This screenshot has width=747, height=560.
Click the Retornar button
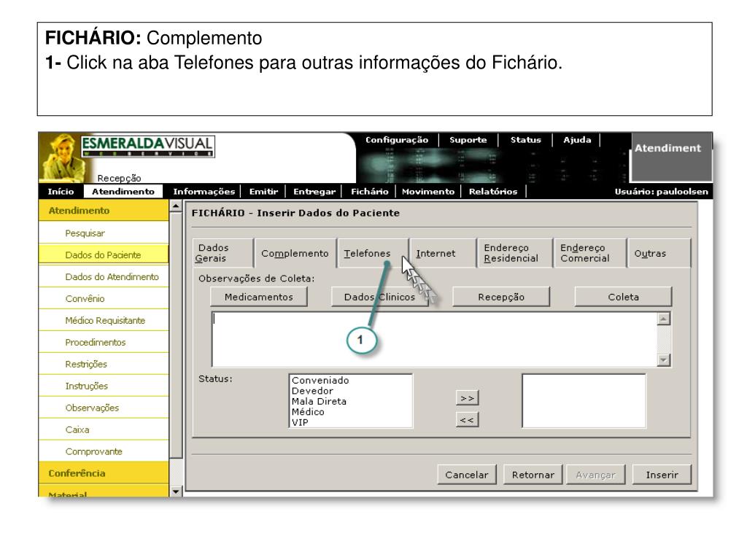point(533,475)
